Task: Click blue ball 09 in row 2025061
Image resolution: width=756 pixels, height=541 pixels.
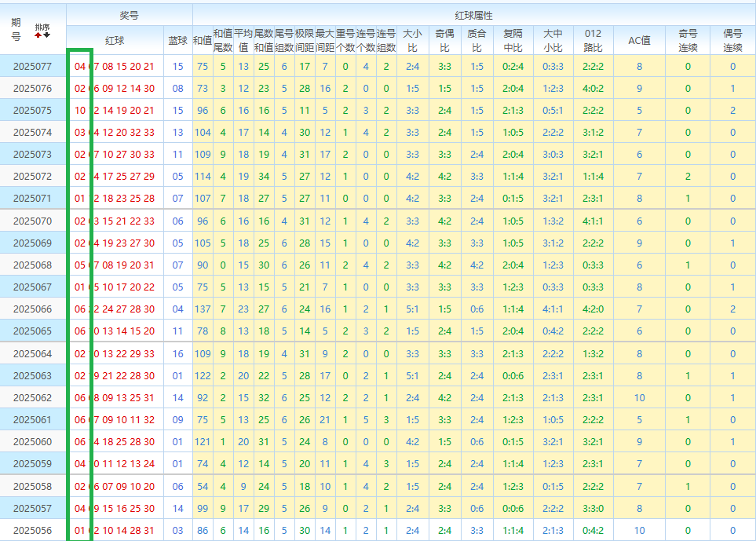Action: pos(177,419)
